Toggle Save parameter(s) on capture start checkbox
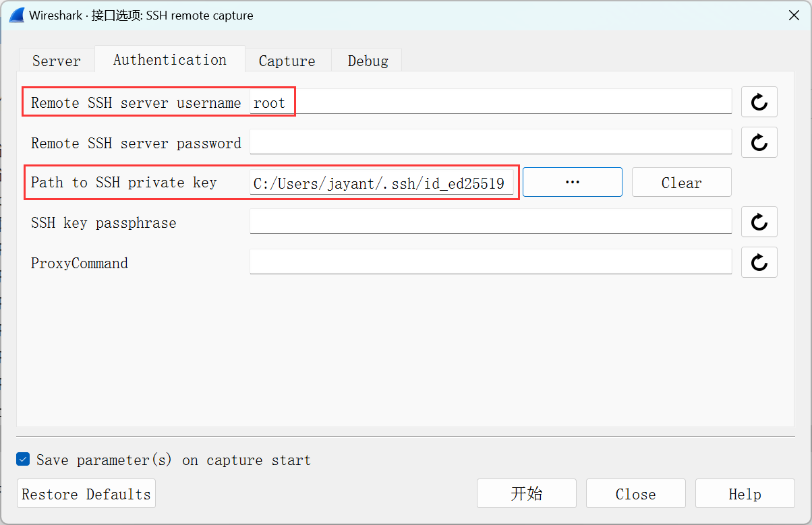Viewport: 812px width, 525px height. (24, 460)
